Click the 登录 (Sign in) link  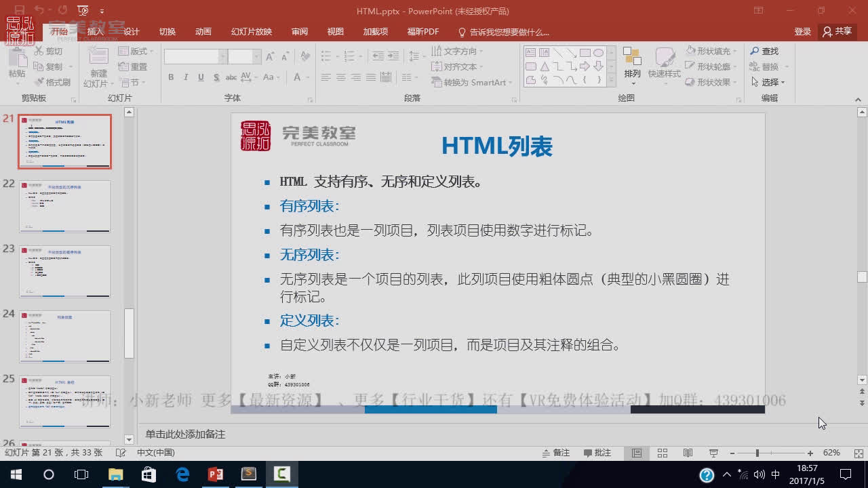point(802,31)
